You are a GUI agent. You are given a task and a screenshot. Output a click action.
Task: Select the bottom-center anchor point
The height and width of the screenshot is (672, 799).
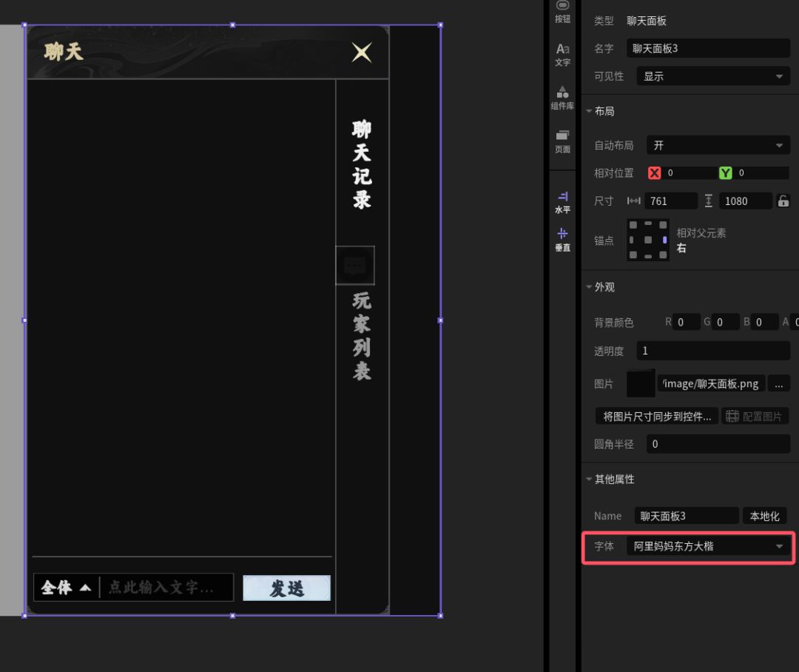(x=648, y=257)
